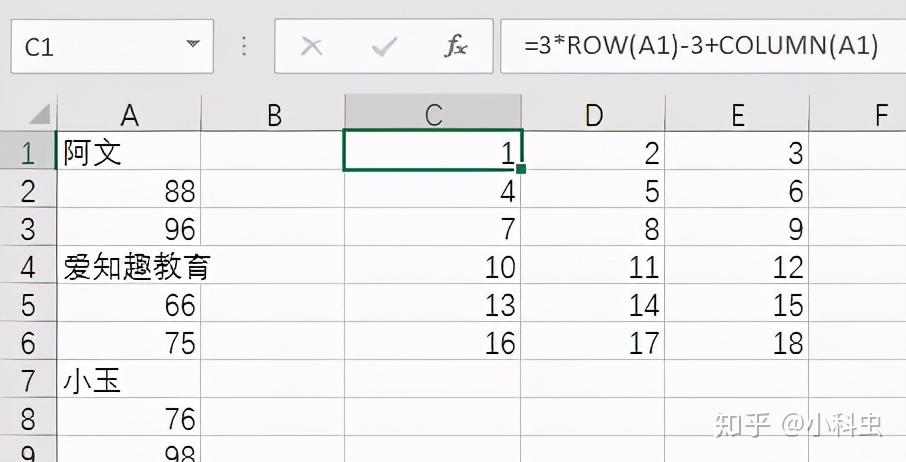
Task: Select column C header
Action: [433, 114]
